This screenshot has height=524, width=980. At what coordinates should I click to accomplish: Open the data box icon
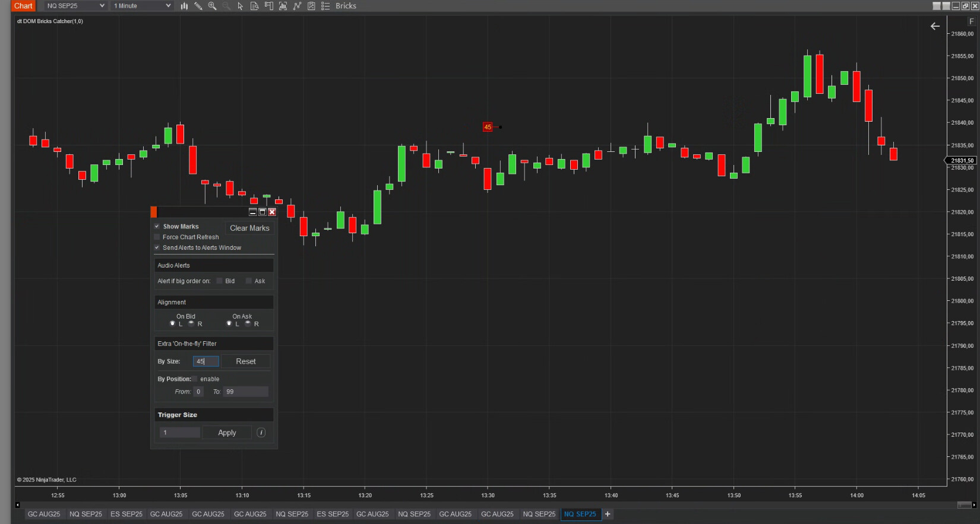[x=254, y=6]
